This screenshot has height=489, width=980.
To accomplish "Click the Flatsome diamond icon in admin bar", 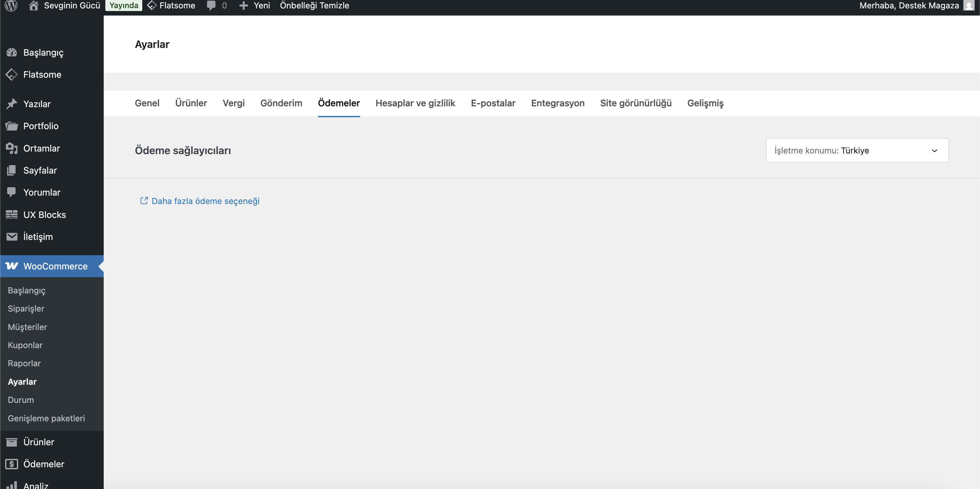I will click(x=152, y=5).
